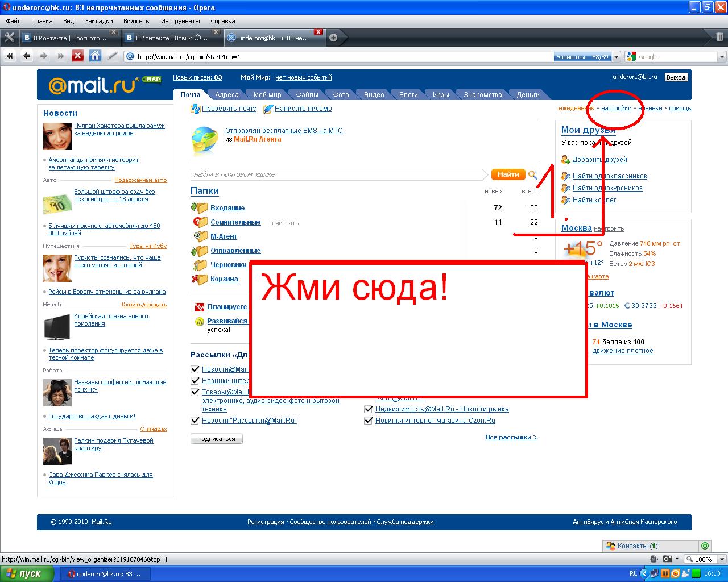
Task: Click the browser Back arrow button
Action: point(27,56)
